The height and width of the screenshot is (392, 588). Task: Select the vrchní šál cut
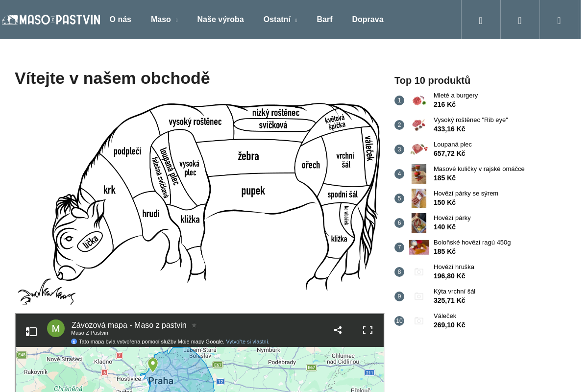(345, 160)
